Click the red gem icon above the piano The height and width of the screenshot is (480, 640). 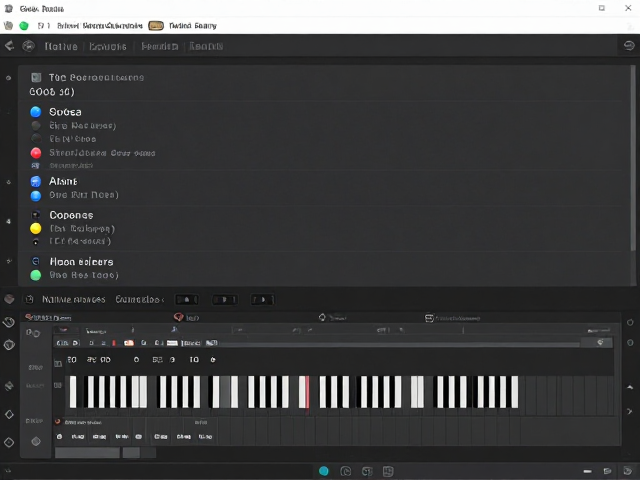pos(178,317)
